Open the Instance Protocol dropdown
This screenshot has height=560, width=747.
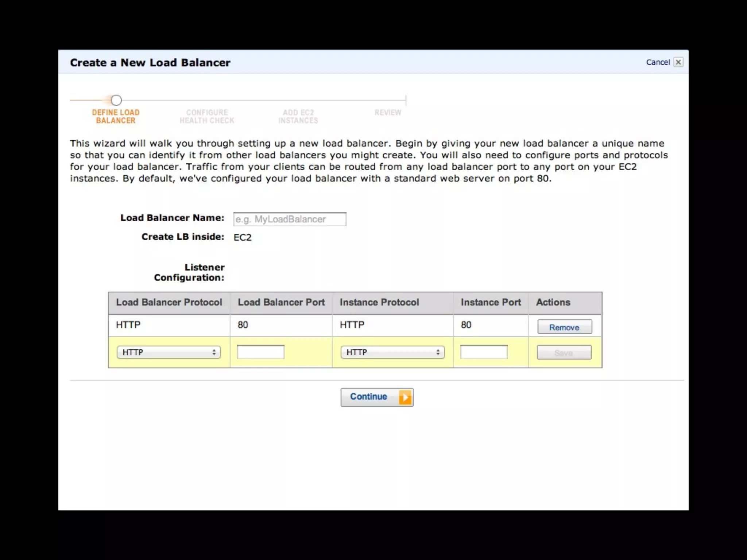coord(392,352)
